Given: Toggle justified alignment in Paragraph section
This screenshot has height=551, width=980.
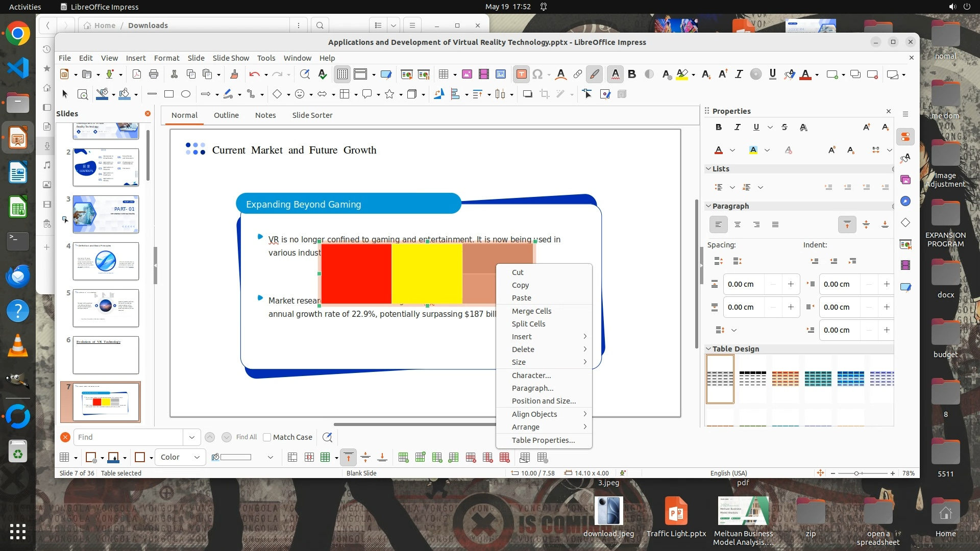Looking at the screenshot, I should pyautogui.click(x=775, y=224).
